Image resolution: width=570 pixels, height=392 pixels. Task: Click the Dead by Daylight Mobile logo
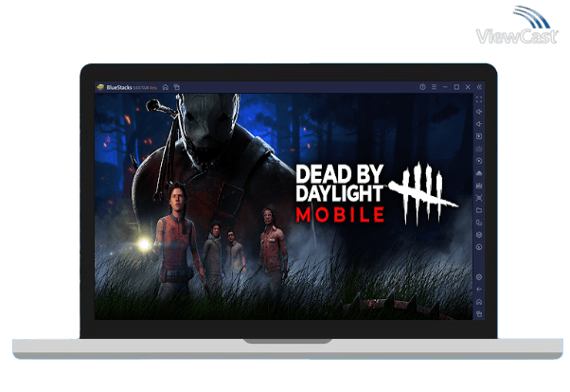pyautogui.click(x=377, y=193)
